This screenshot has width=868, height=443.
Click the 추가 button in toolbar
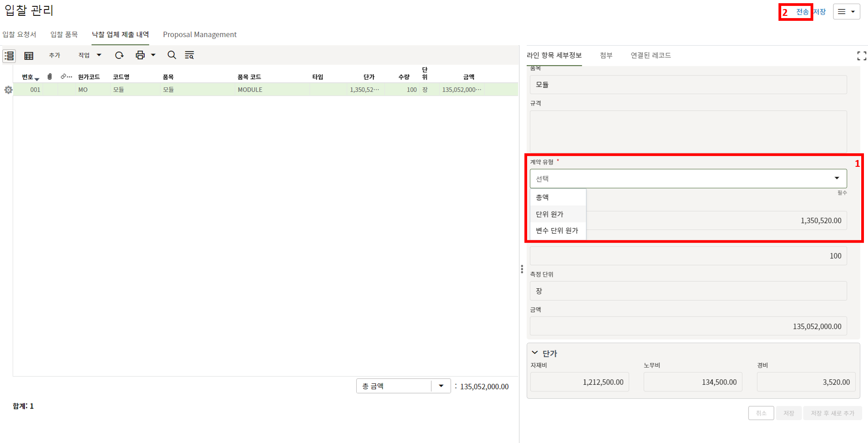(55, 55)
